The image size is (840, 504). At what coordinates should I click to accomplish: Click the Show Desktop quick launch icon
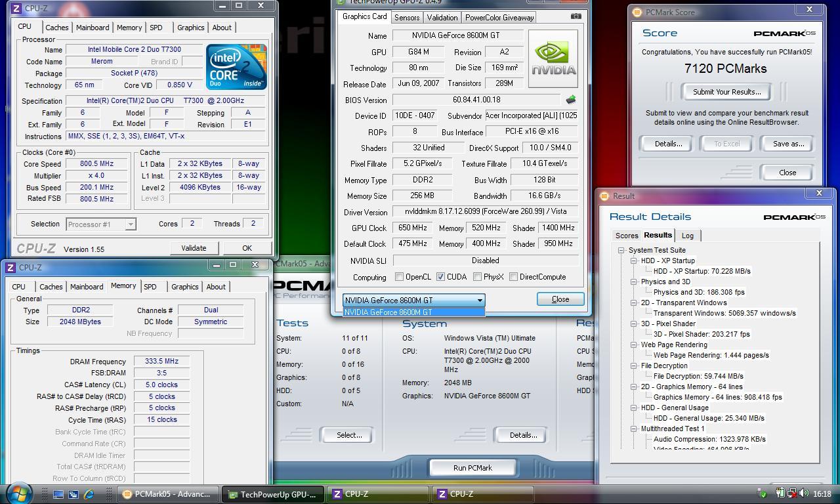58,494
